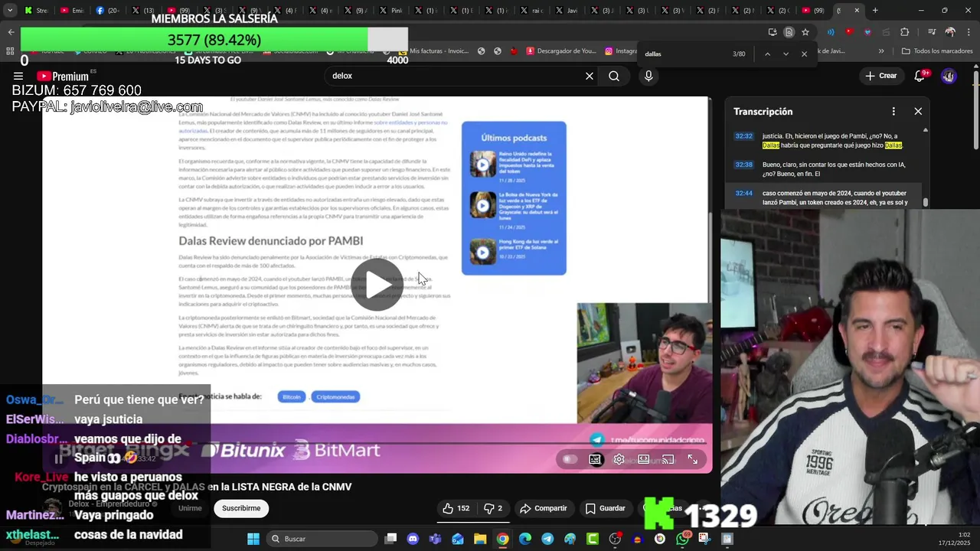This screenshot has height=551, width=980.
Task: Clear the 'delox' search text
Action: coord(590,76)
